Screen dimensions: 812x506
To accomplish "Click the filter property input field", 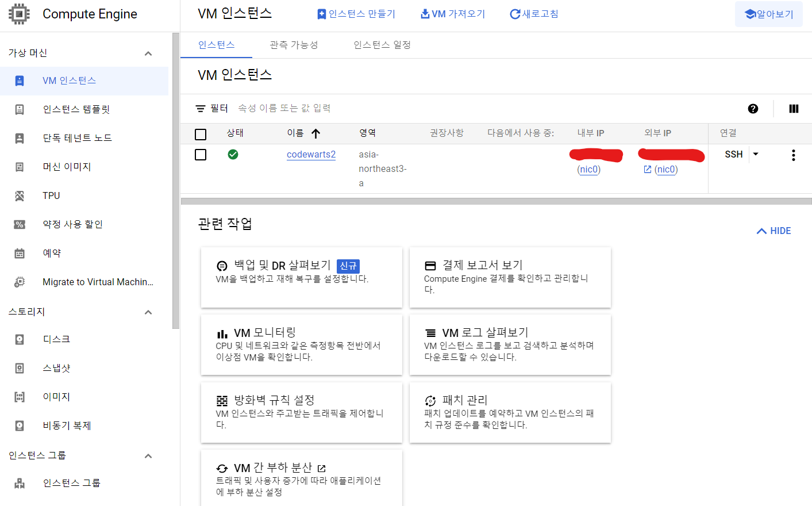I will click(x=488, y=108).
